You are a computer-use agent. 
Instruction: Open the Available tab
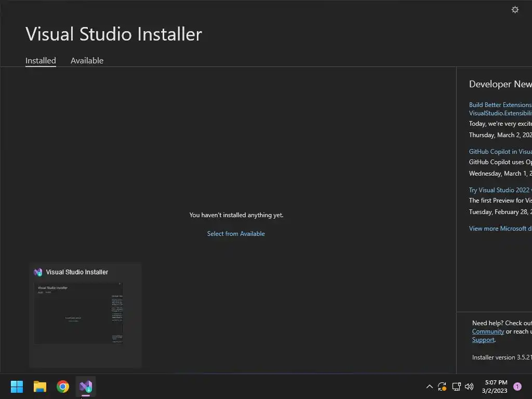[x=87, y=60]
